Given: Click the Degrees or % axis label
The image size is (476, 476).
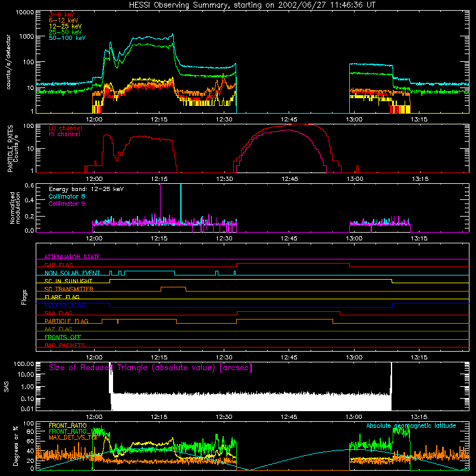Looking at the screenshot, I should 15,446.
